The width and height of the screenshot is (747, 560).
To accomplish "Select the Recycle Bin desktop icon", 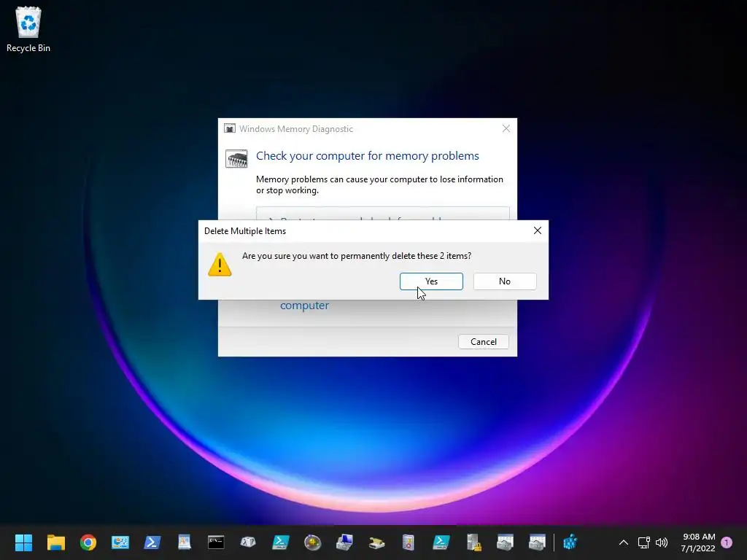I will (28, 29).
